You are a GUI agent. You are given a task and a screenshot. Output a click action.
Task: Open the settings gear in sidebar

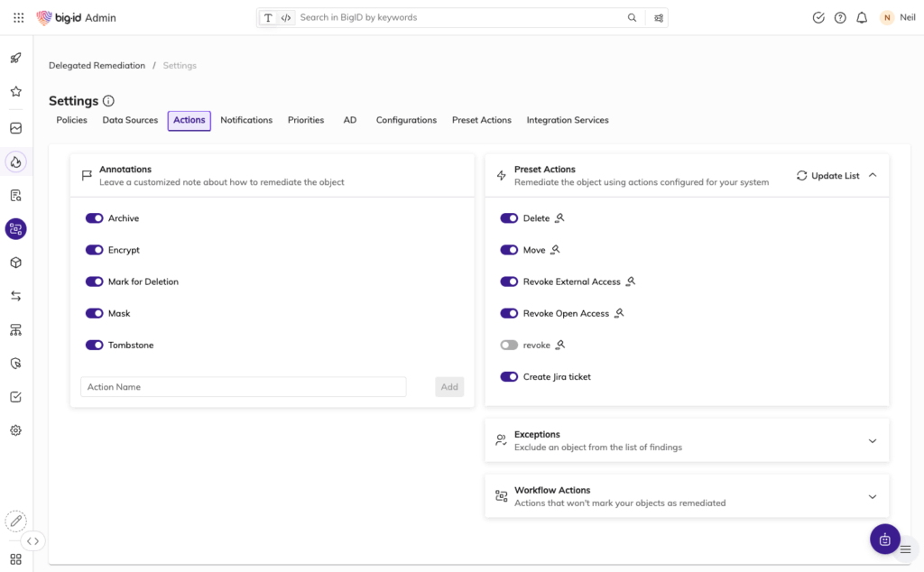pos(15,430)
